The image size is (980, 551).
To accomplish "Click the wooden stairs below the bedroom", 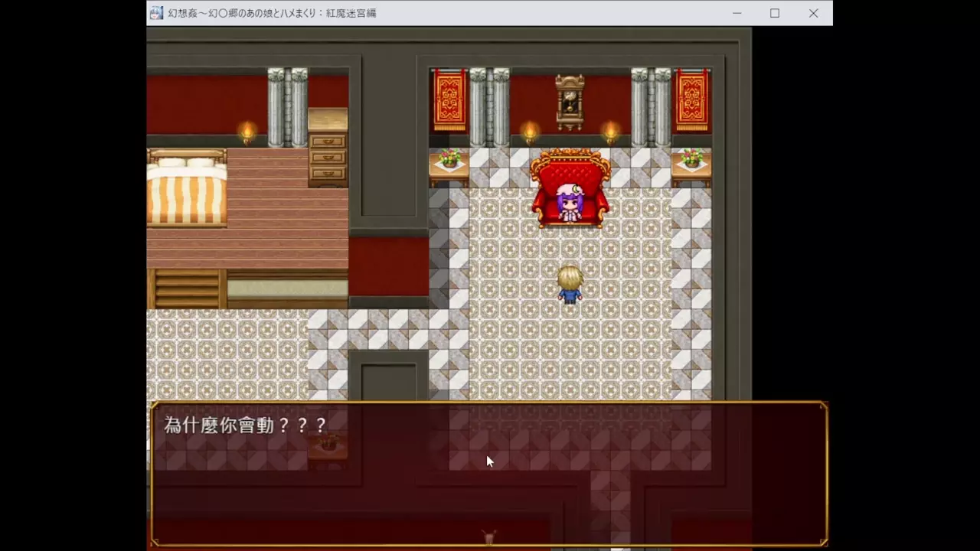I will pos(186,289).
